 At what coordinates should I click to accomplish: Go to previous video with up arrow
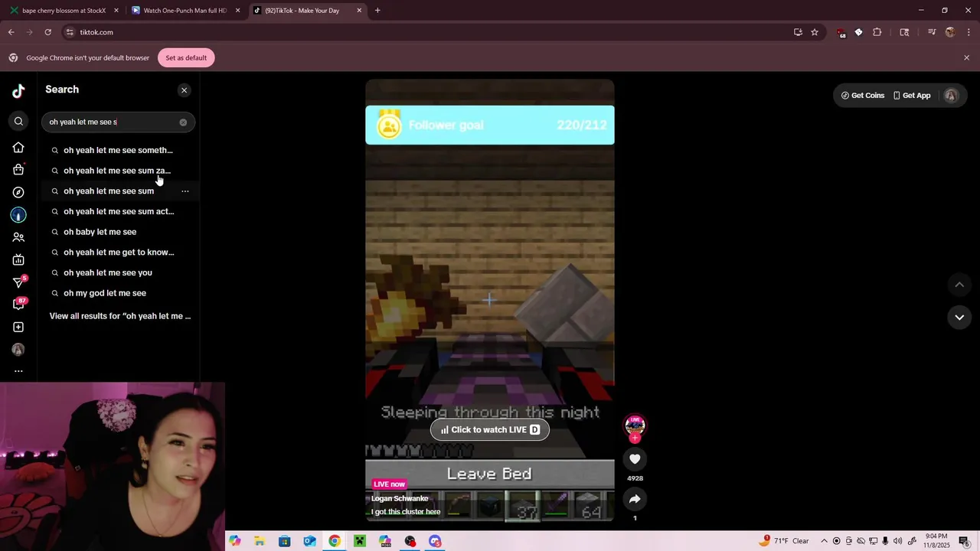[x=959, y=285]
